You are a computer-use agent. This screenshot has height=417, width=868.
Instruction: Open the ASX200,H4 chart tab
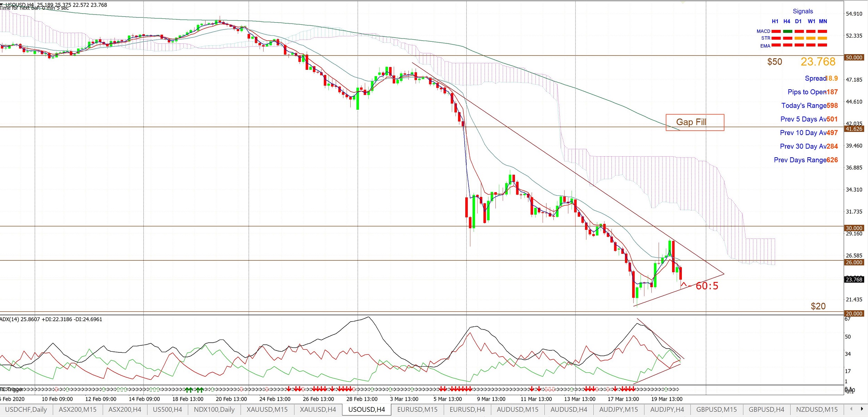coord(125,409)
